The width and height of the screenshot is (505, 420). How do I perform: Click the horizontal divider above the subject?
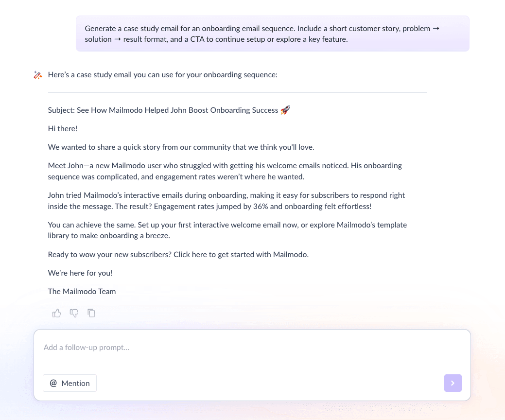pyautogui.click(x=237, y=92)
